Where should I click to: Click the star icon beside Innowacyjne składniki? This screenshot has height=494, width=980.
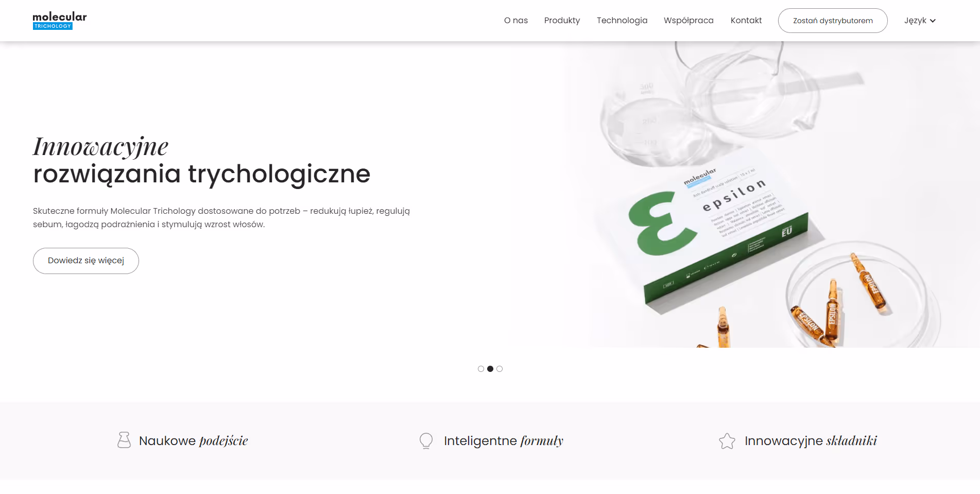point(727,441)
